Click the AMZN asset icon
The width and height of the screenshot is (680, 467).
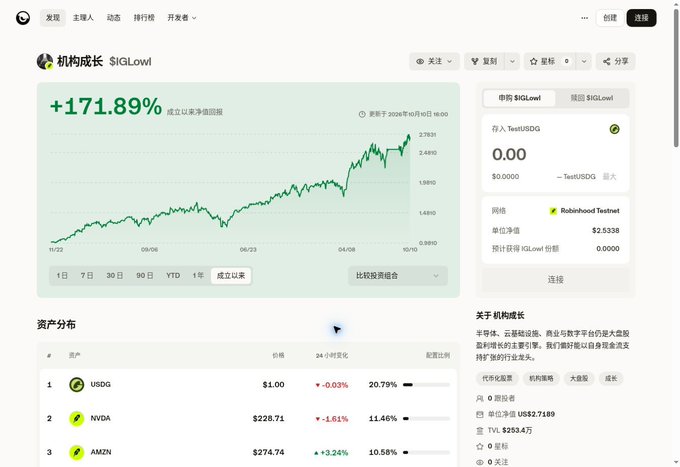click(x=77, y=452)
